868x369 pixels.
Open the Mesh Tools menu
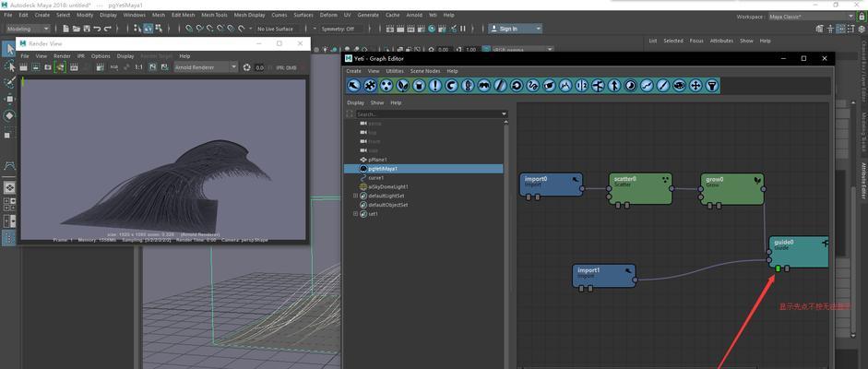point(214,15)
